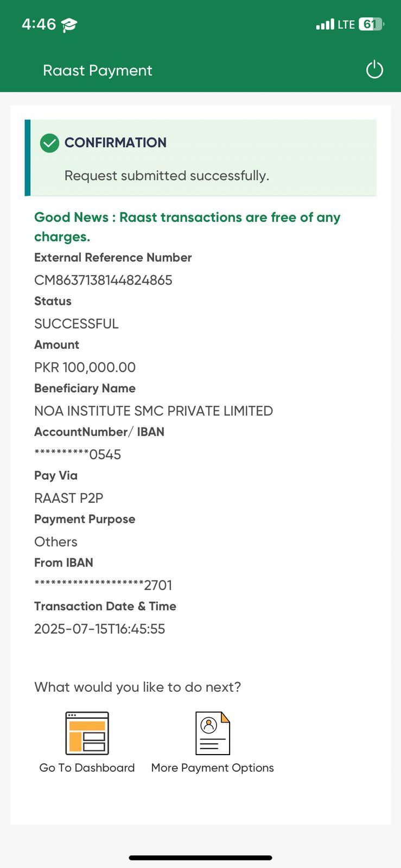Tap the transaction date and time value
The image size is (401, 868).
click(x=100, y=629)
